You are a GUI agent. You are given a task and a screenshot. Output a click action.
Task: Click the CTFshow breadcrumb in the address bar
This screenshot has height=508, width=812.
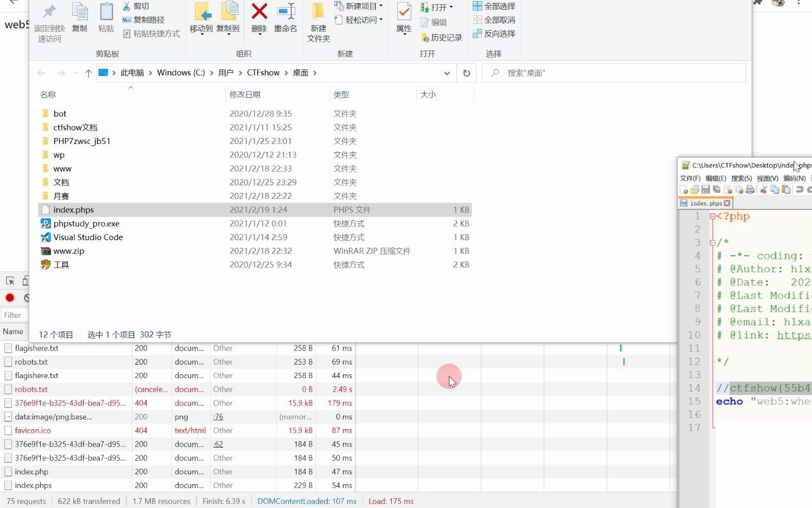[263, 73]
